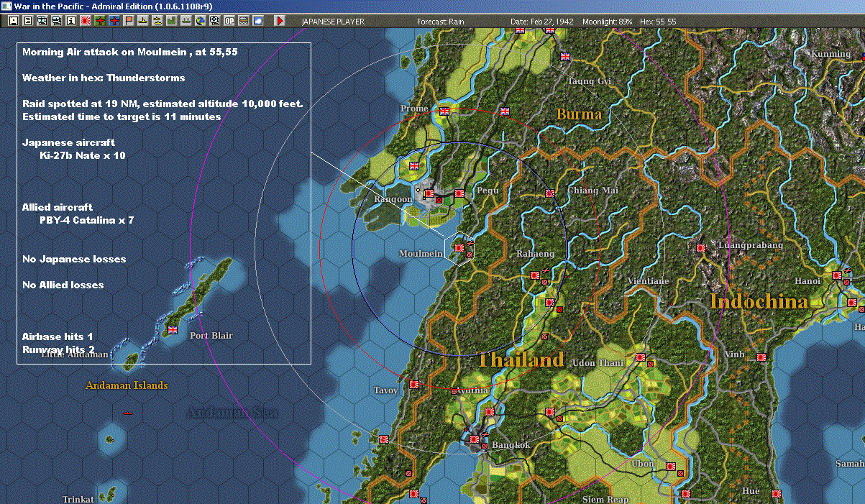Click the 'Forecast: Rain' status text

(441, 22)
